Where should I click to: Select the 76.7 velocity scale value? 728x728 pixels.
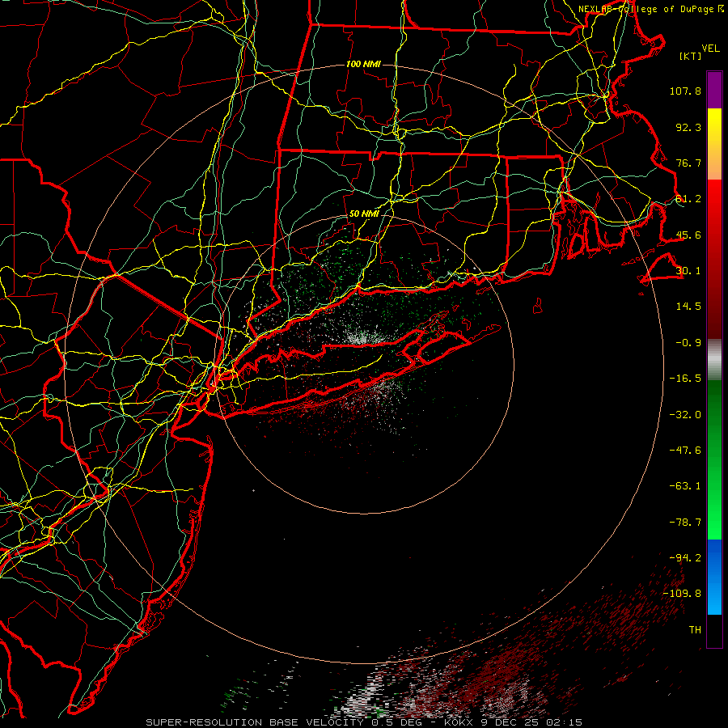point(688,163)
